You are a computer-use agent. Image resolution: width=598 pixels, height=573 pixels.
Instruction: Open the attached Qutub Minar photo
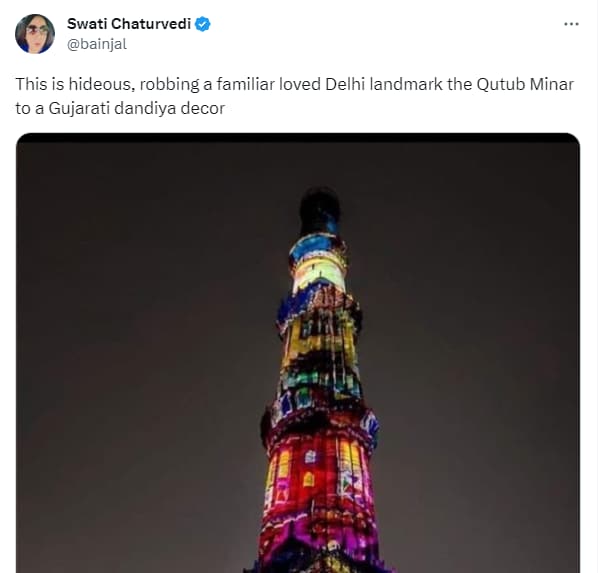click(x=298, y=353)
